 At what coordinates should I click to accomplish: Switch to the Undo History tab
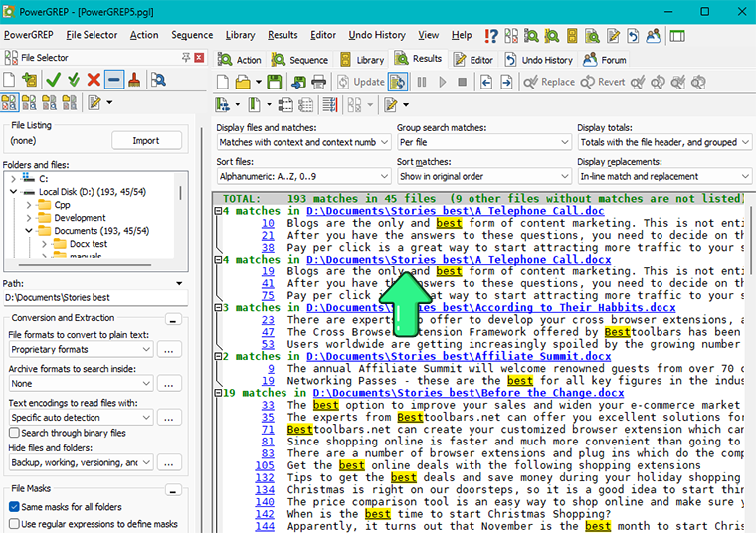(538, 60)
